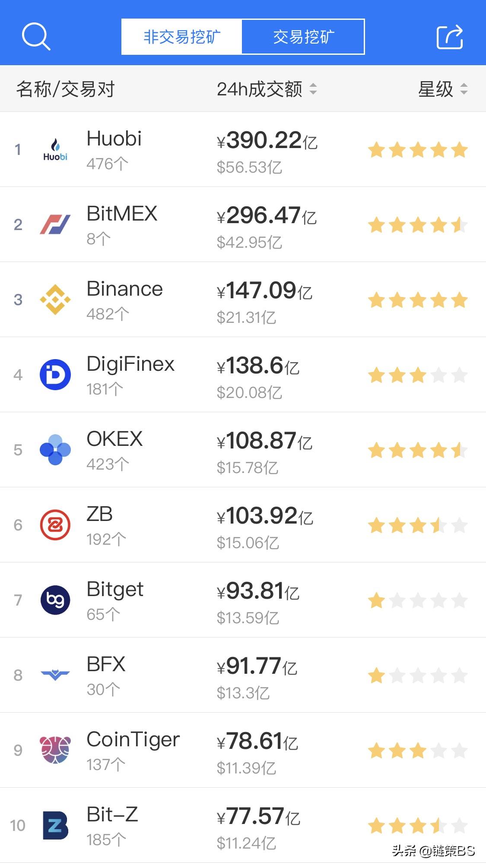Switch to 非交易挖矿 tab

pos(182,37)
